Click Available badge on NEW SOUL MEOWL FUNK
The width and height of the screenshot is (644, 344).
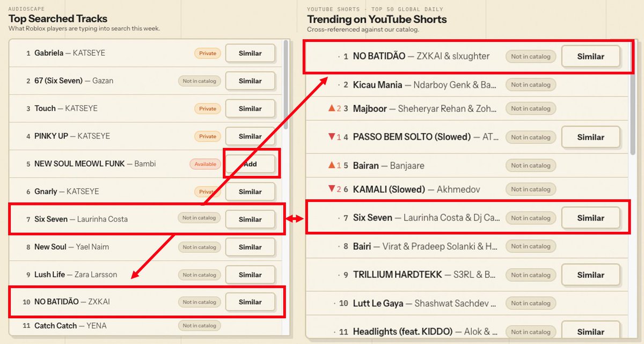[x=206, y=164]
